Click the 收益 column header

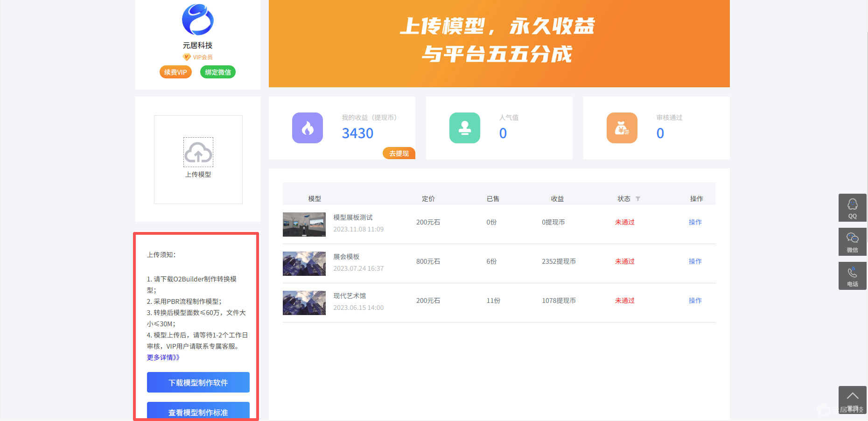tap(558, 199)
